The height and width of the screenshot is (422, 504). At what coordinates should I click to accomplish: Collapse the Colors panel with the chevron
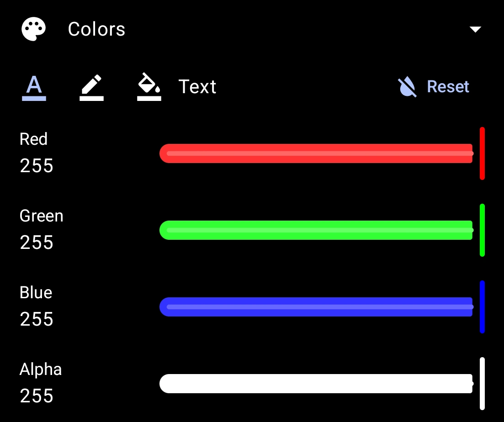pos(475,29)
